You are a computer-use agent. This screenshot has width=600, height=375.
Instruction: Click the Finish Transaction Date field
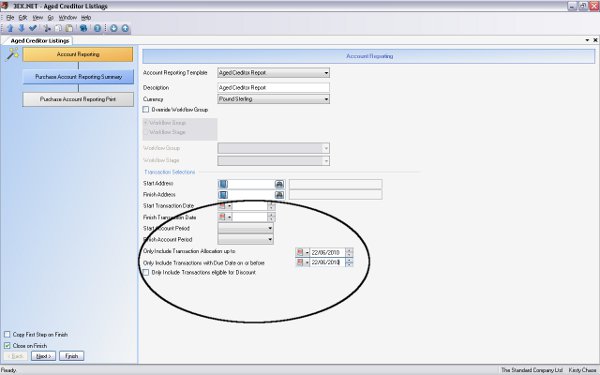point(250,217)
